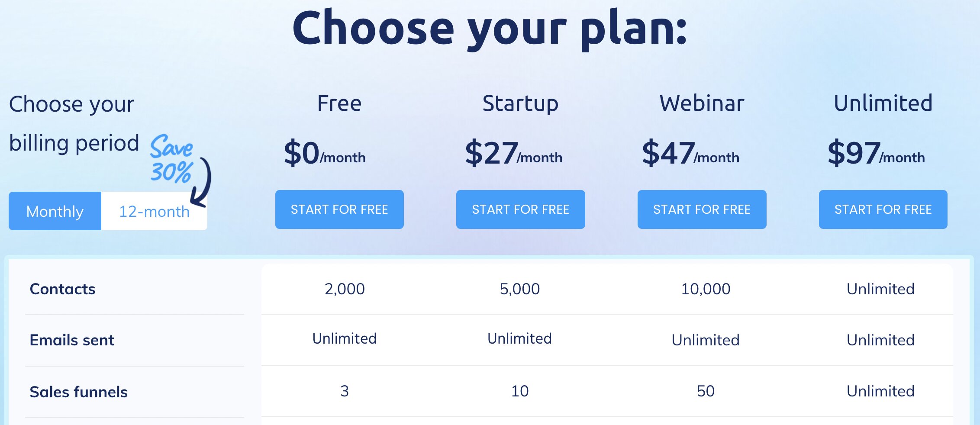Click the Emails sent row label
The width and height of the screenshot is (980, 425).
click(x=72, y=340)
